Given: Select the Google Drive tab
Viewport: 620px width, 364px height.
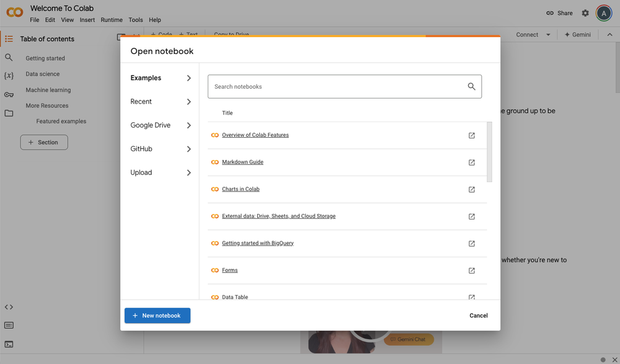Looking at the screenshot, I should click(161, 125).
